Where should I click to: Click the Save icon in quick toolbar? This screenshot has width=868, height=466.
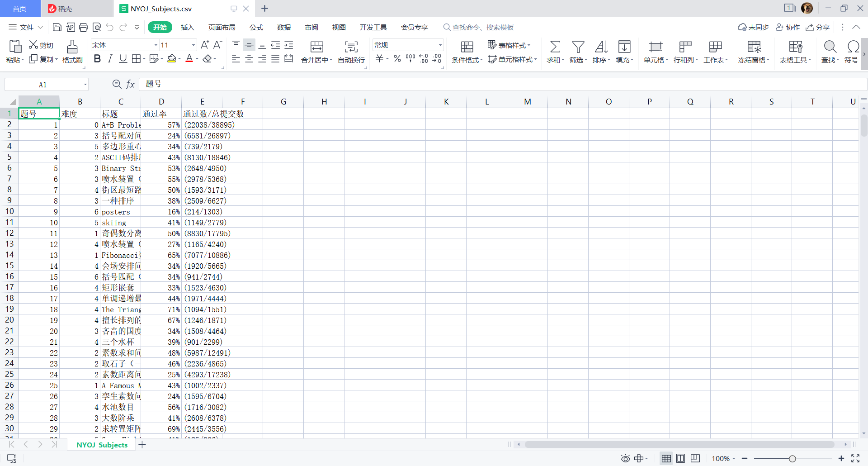[57, 27]
